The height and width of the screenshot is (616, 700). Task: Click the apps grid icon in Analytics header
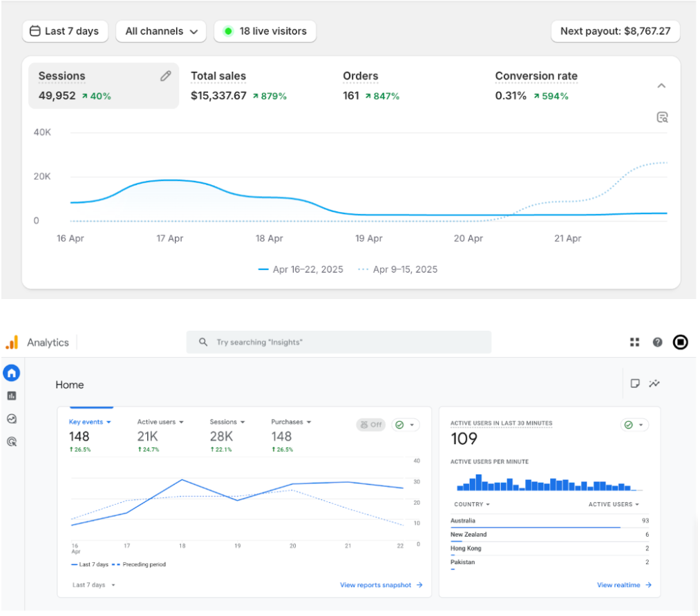pyautogui.click(x=634, y=342)
